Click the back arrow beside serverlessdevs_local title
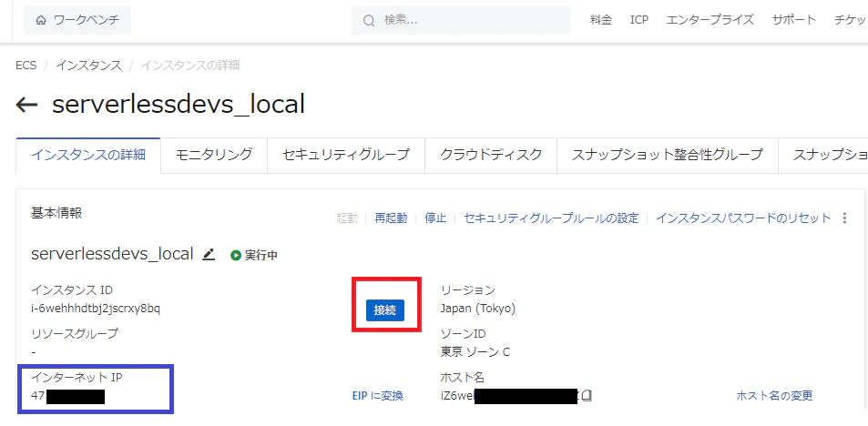Screen dimensions: 868x426 pyautogui.click(x=26, y=105)
